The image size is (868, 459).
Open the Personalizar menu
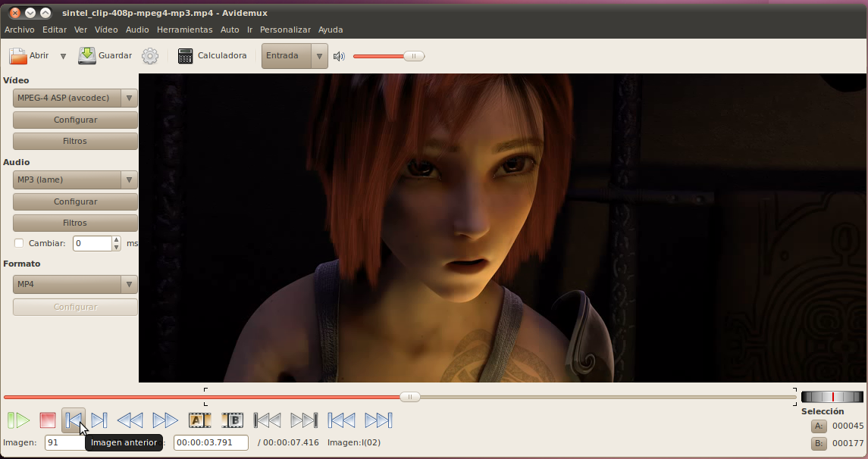point(285,30)
